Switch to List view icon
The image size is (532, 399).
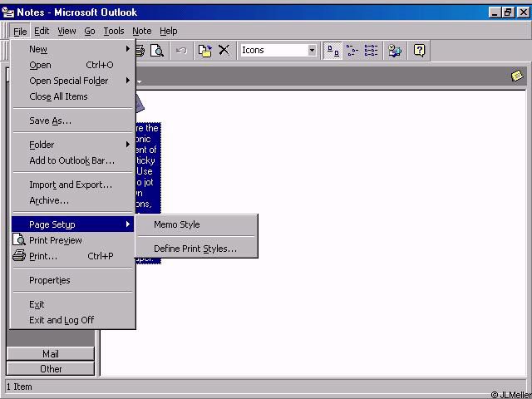tap(371, 51)
